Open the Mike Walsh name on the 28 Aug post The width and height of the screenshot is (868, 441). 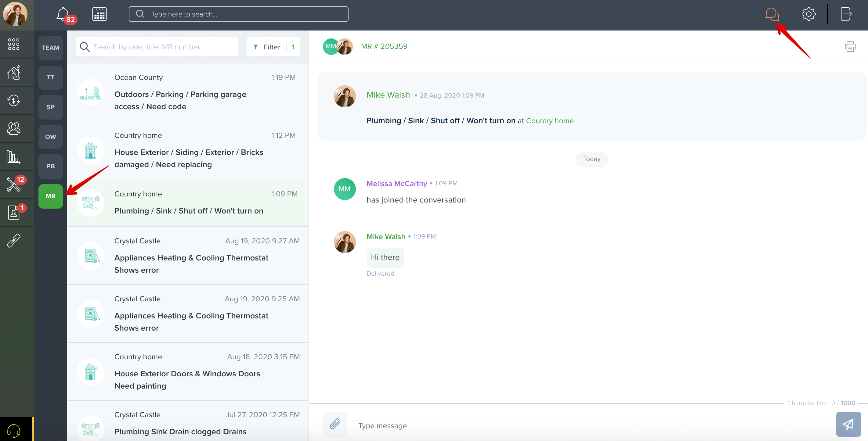[x=388, y=95]
